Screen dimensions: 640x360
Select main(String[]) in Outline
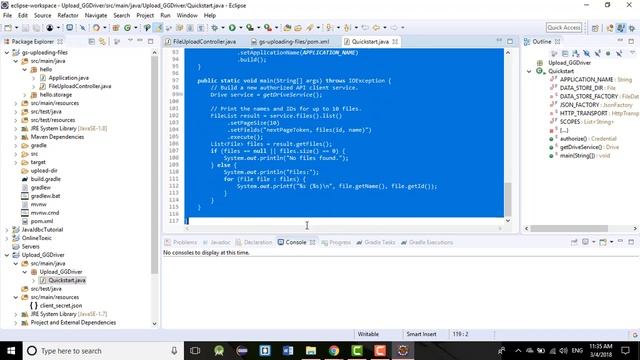tap(584, 156)
